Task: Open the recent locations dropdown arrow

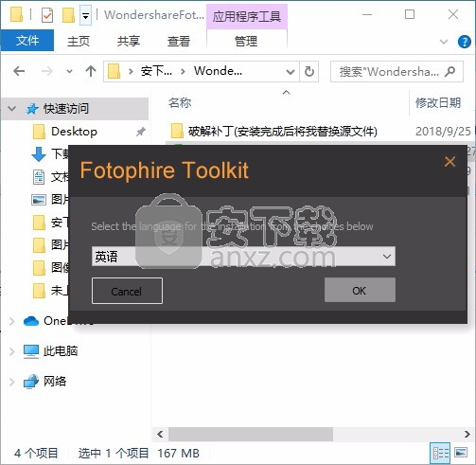Action: 69,72
